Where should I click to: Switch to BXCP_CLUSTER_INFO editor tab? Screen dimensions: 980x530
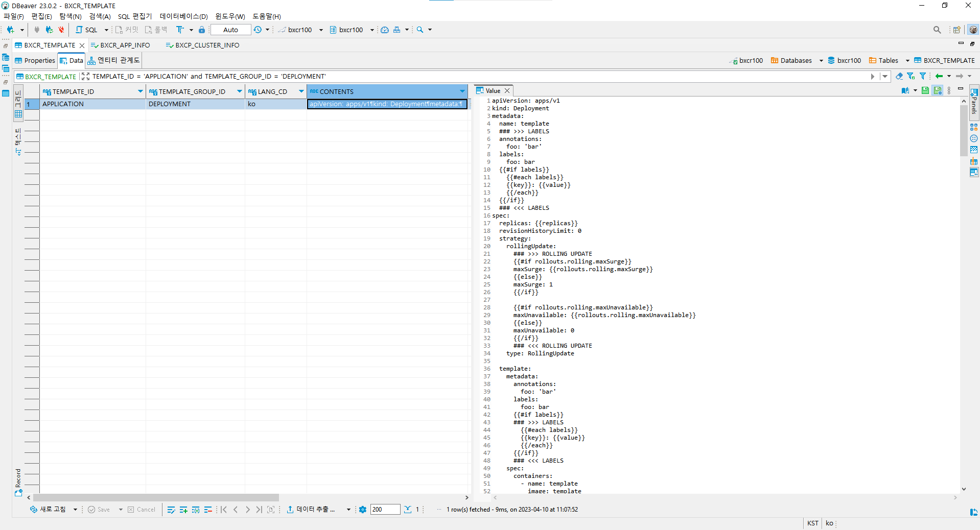coord(203,45)
